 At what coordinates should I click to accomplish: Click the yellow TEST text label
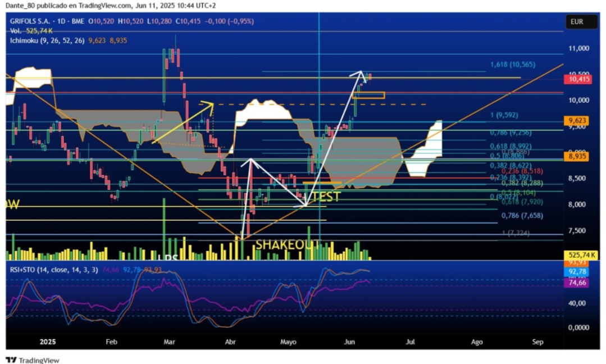(x=326, y=197)
